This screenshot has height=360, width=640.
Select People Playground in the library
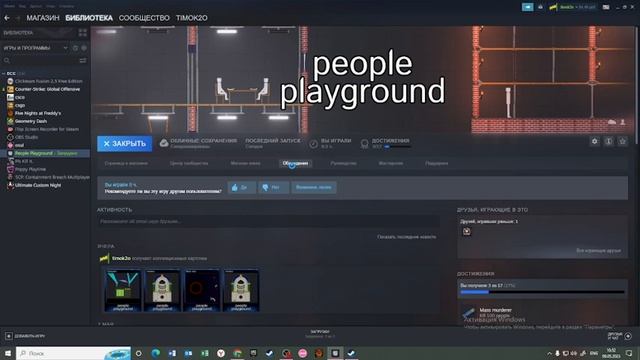[x=45, y=153]
